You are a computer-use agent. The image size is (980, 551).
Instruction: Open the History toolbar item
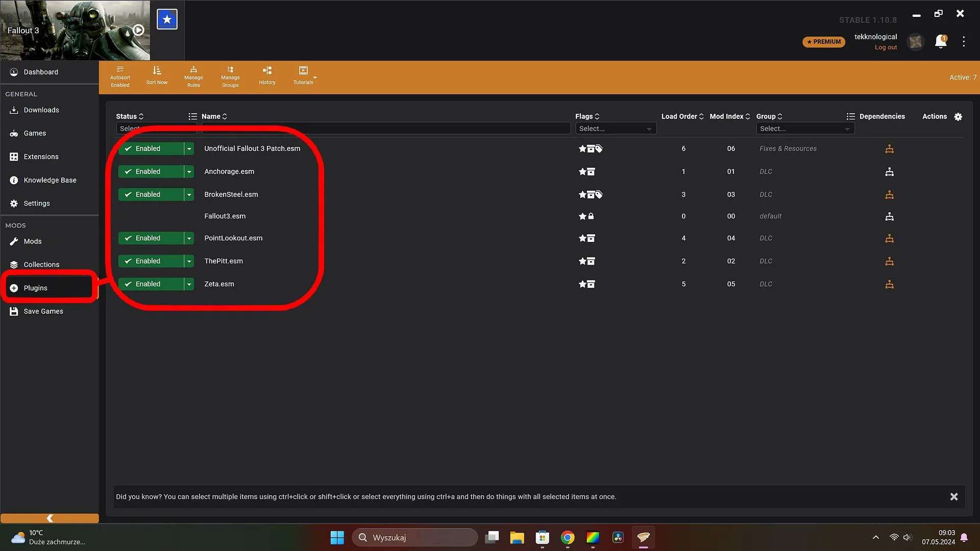(x=267, y=76)
